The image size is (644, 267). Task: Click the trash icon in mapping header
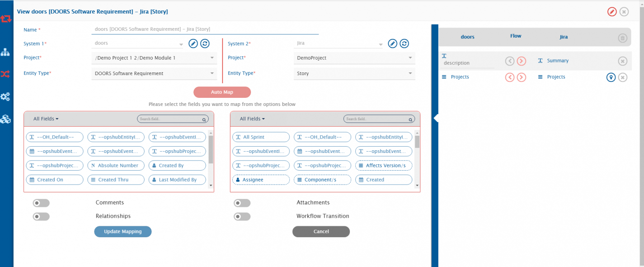tap(622, 38)
